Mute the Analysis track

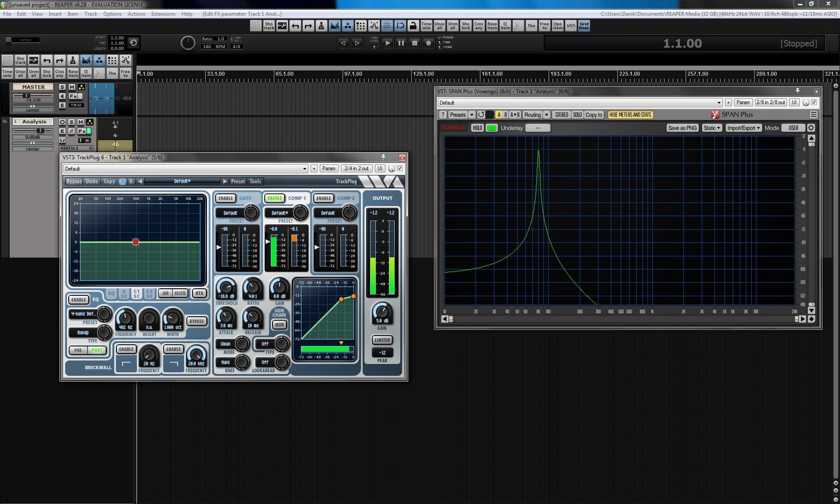coord(80,122)
